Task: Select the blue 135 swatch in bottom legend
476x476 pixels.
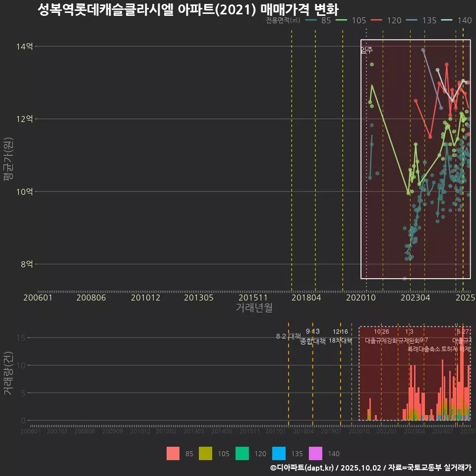Action: [x=279, y=454]
